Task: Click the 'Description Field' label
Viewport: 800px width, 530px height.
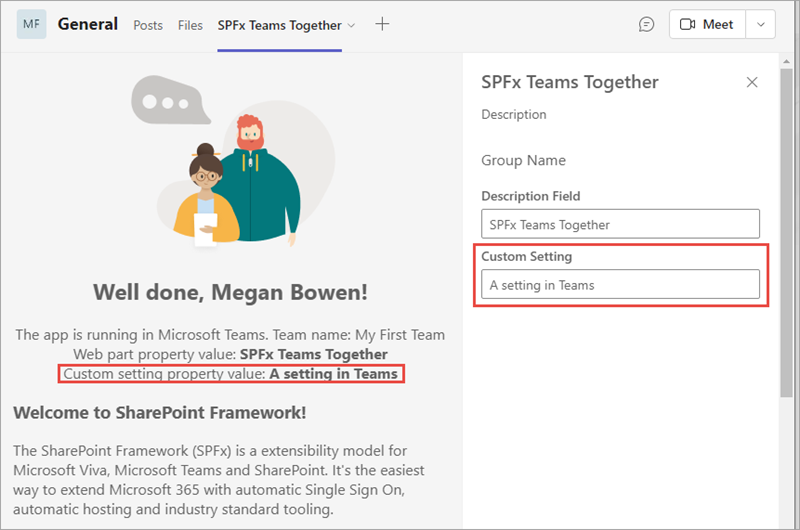Action: (531, 196)
